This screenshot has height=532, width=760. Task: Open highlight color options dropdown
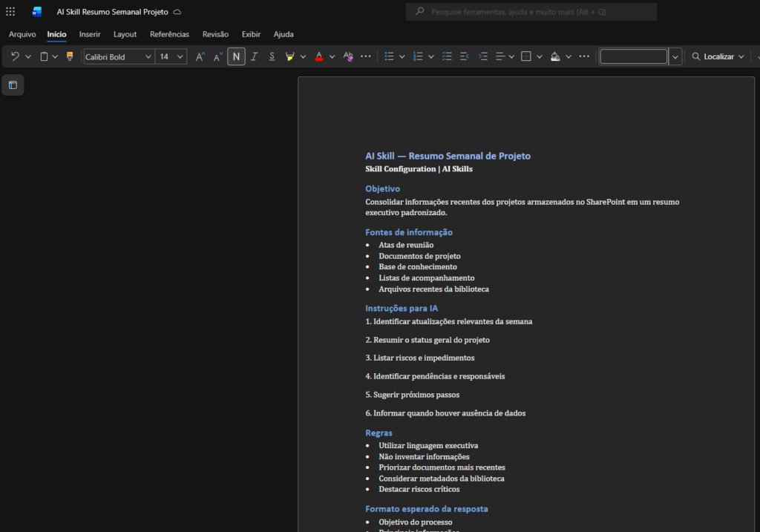[303, 56]
